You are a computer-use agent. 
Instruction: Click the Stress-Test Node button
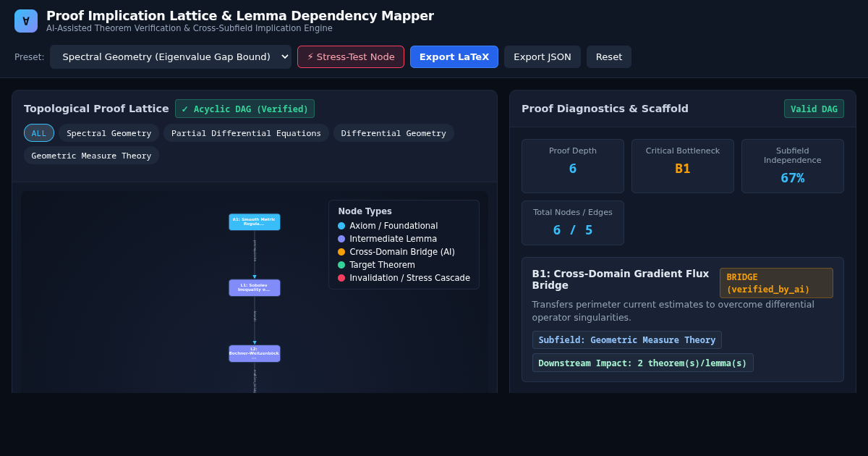tap(351, 56)
